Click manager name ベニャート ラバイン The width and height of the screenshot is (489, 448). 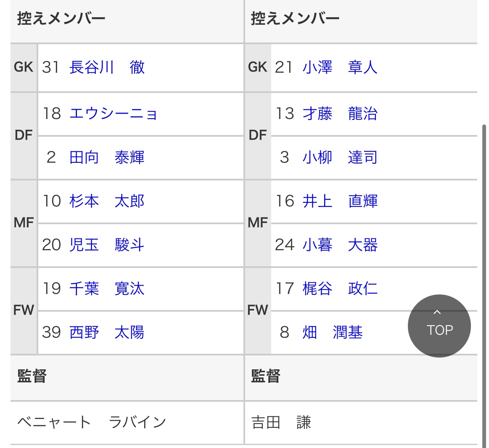click(92, 422)
